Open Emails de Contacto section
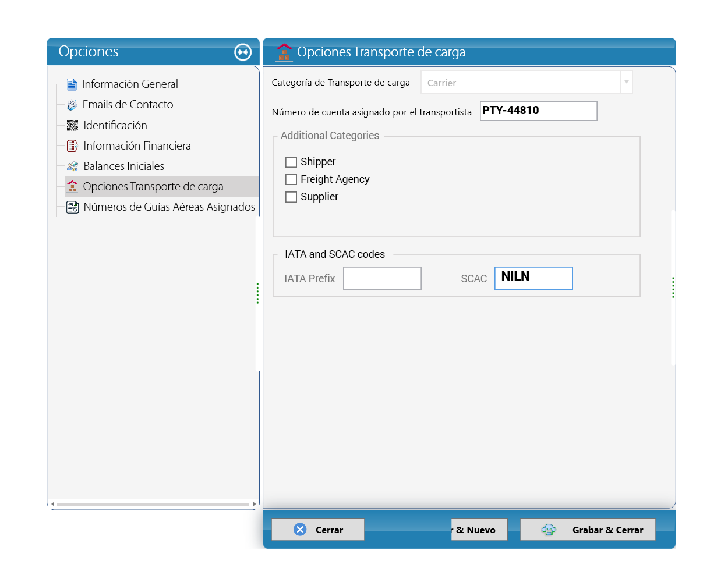The width and height of the screenshot is (728, 582). click(x=128, y=105)
